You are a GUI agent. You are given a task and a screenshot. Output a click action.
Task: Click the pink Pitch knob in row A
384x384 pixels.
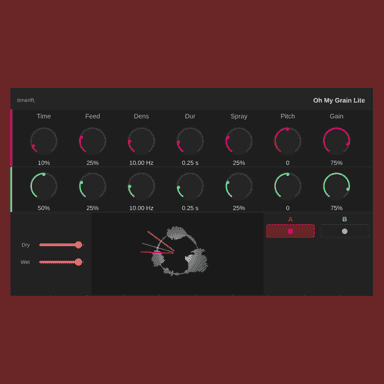tap(287, 141)
